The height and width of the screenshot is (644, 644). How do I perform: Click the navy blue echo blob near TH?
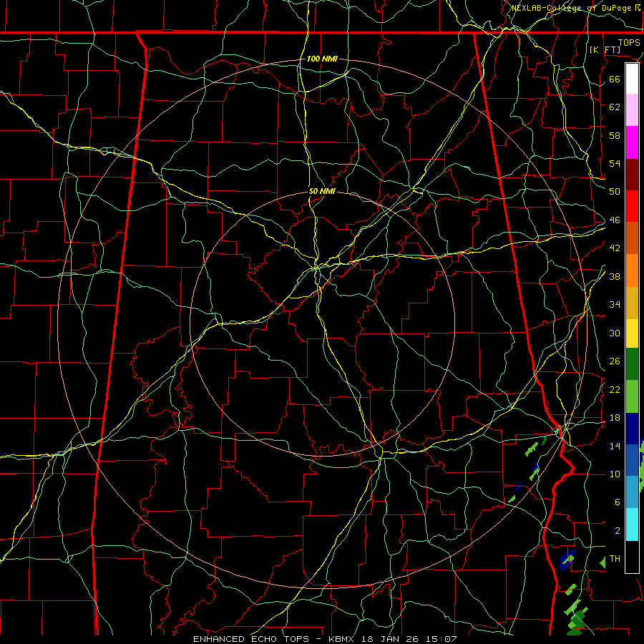(x=567, y=560)
